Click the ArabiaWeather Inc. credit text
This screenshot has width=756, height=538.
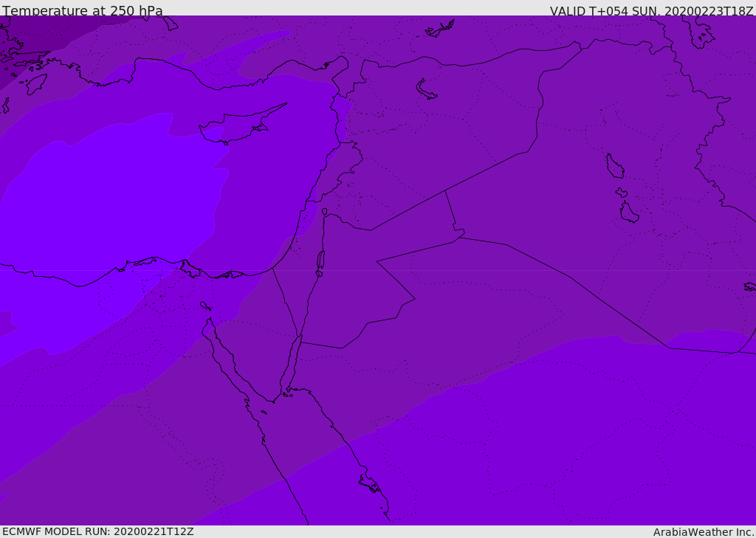coord(704,532)
